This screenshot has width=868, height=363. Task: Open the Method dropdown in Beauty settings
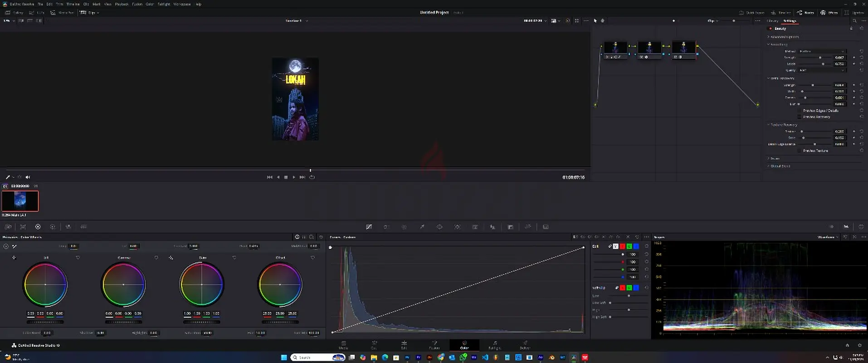pyautogui.click(x=822, y=51)
